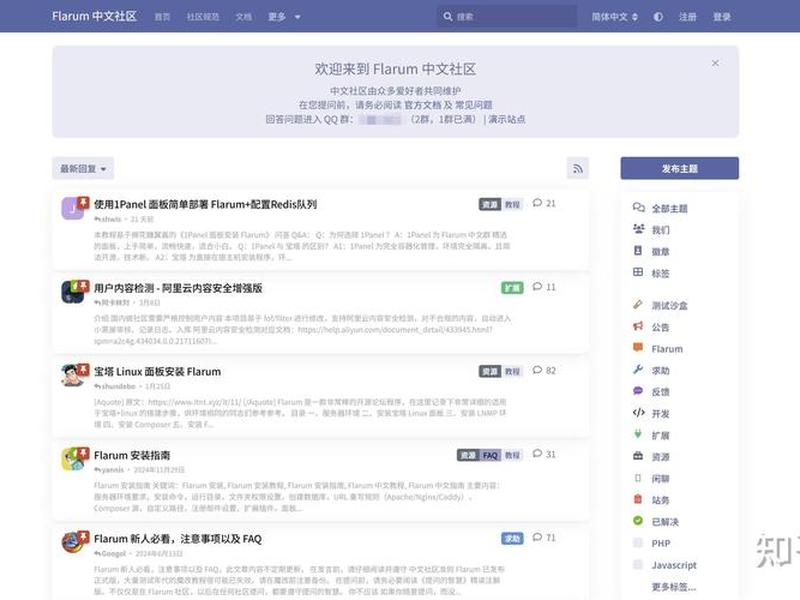
Task: Click the 注册 sign-up link
Action: coord(687,17)
